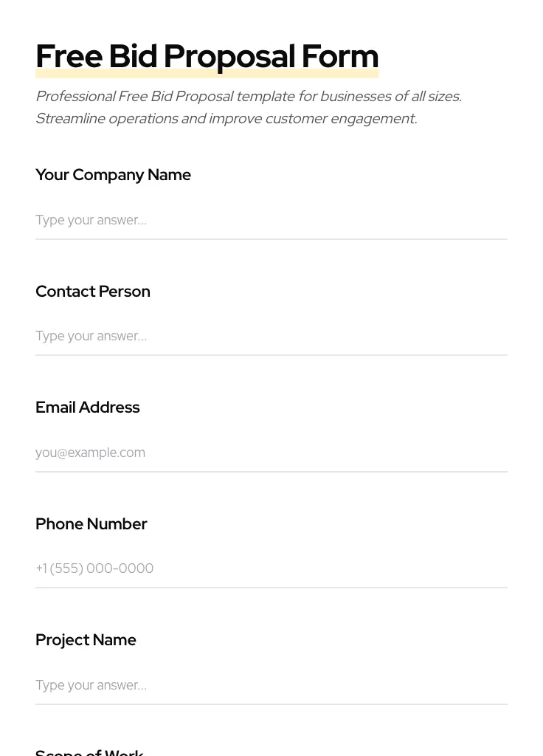Select the Phone Number input field
The image size is (543, 756).
coord(271,568)
